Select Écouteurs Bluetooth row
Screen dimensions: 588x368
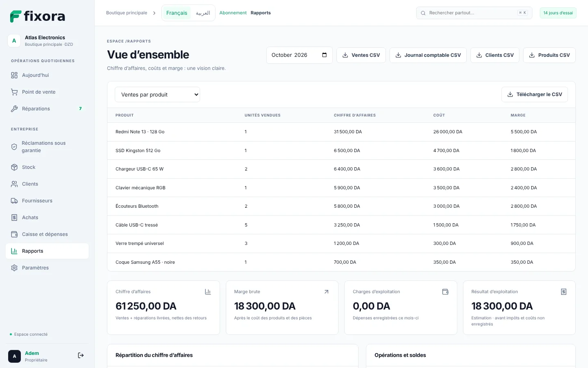[341, 206]
